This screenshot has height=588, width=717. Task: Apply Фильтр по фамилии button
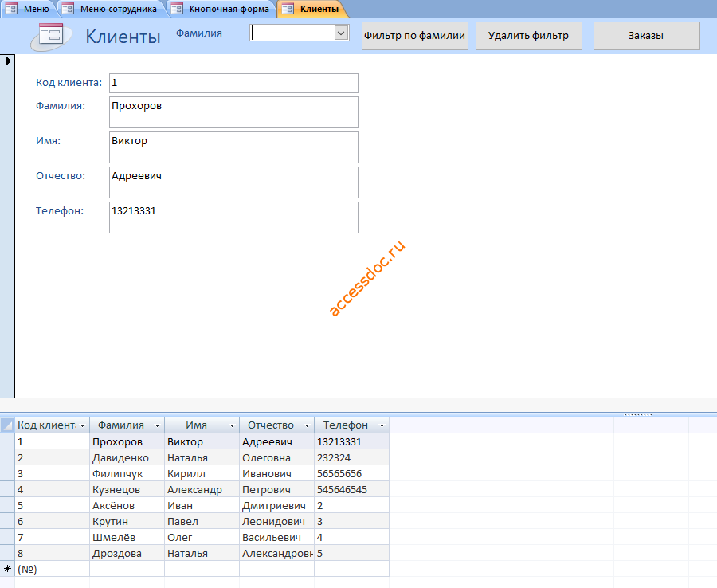coord(415,36)
